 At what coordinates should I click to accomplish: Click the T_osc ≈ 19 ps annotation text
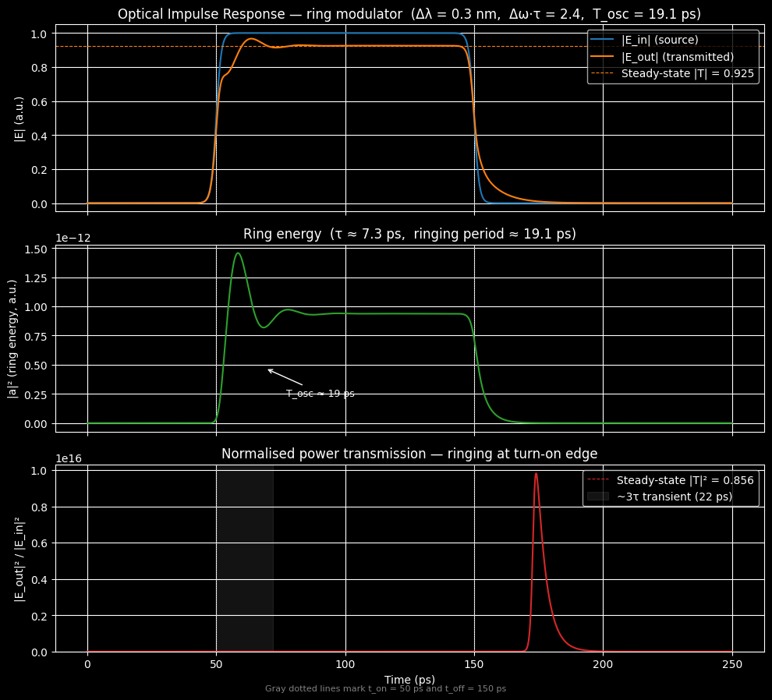320,394
